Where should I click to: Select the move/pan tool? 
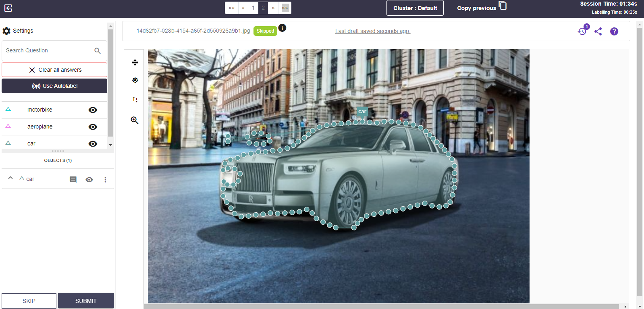[135, 62]
